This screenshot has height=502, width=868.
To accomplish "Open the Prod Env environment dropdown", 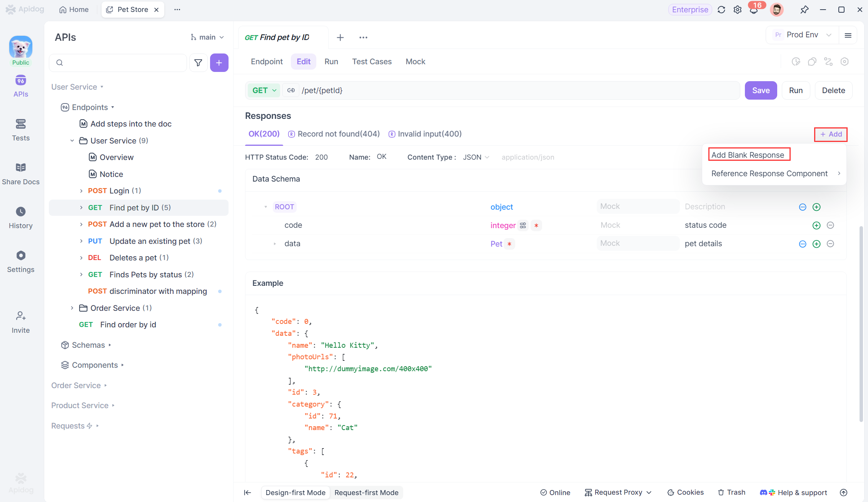I will click(803, 35).
